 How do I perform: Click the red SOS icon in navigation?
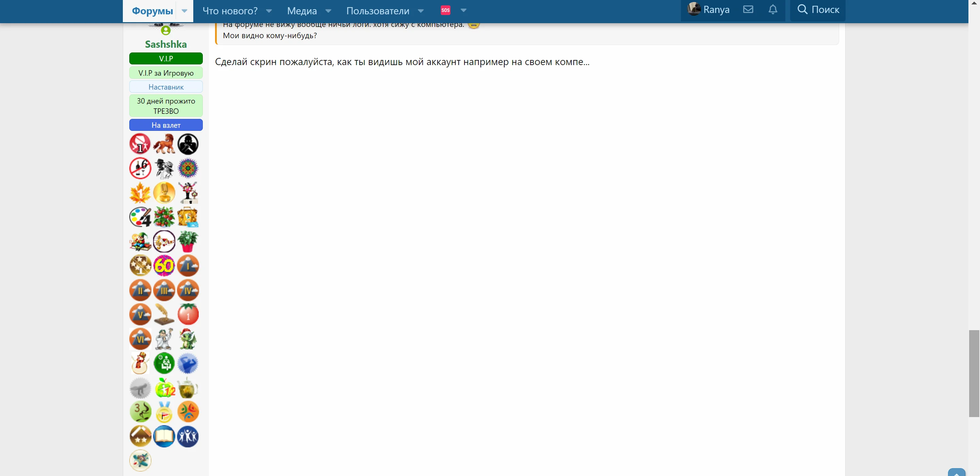pos(445,10)
